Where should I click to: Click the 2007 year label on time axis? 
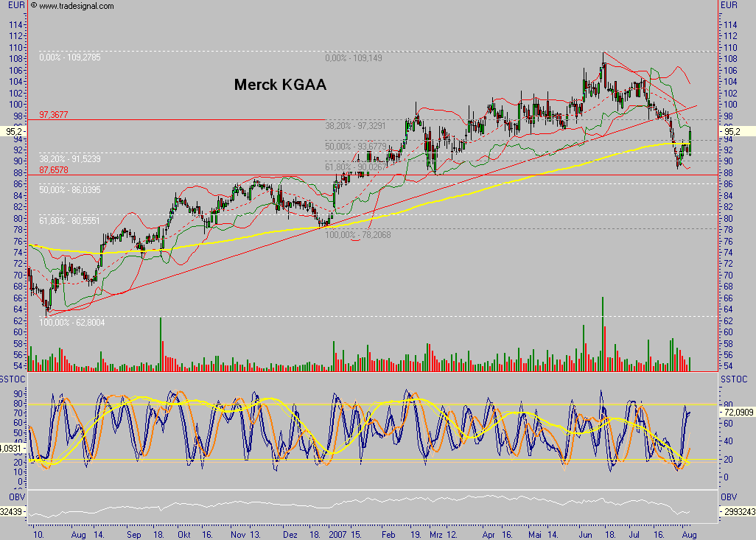coord(337,535)
